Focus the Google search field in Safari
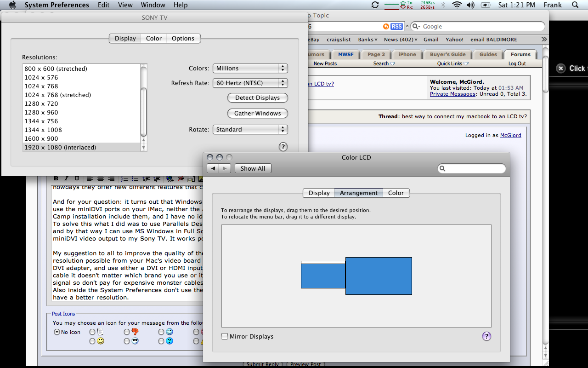 coord(477,27)
